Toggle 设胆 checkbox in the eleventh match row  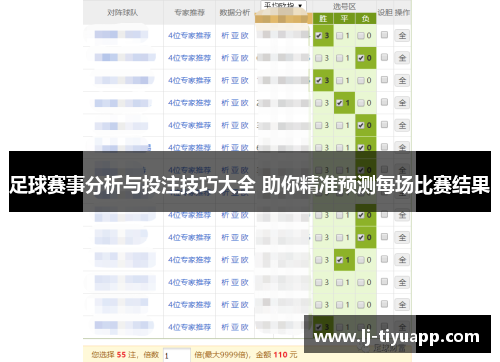pyautogui.click(x=384, y=259)
